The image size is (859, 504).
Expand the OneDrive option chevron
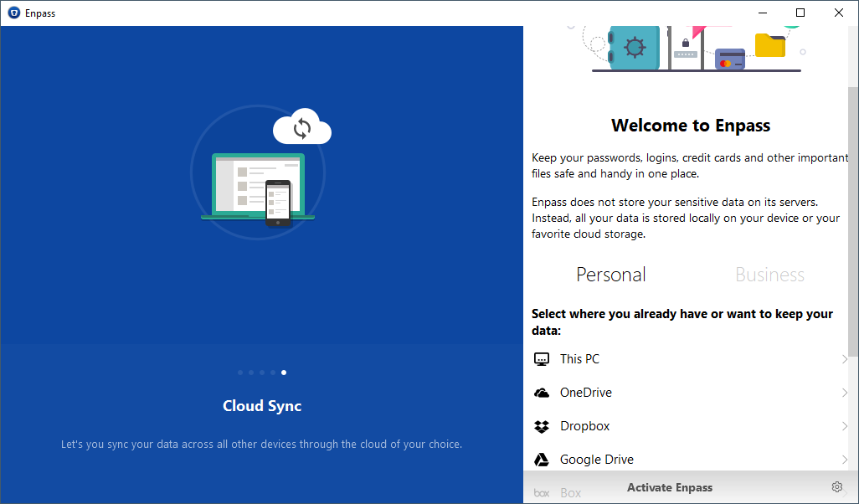(844, 393)
